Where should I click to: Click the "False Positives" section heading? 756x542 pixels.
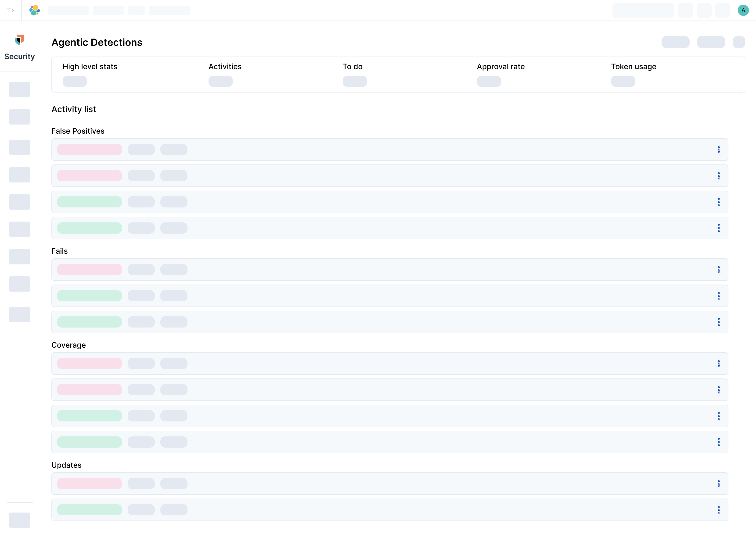tap(78, 131)
